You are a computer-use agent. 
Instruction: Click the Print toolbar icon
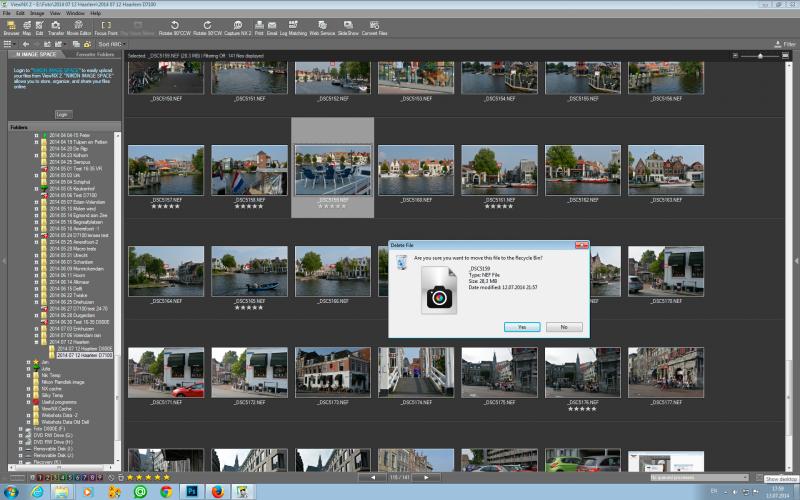[259, 28]
